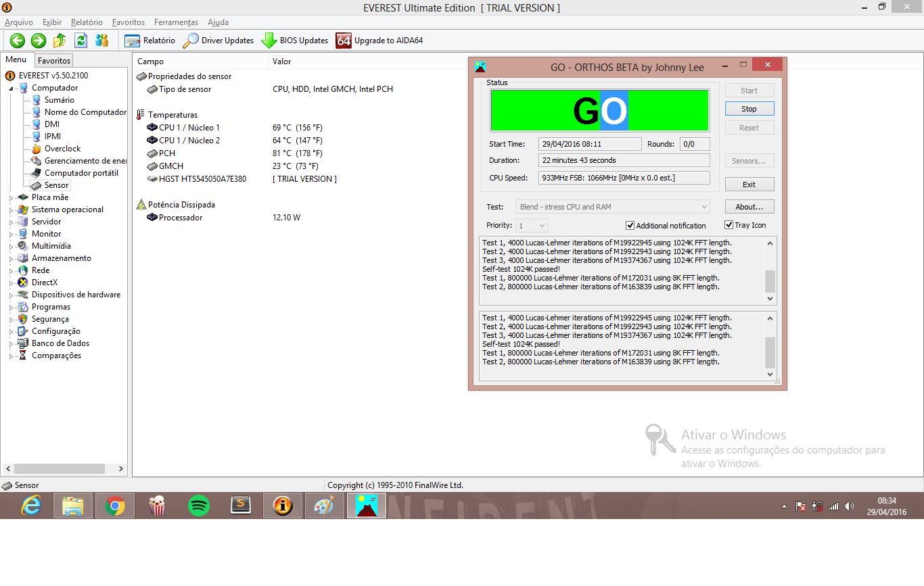This screenshot has height=586, width=924.
Task: Click the green Forward arrow in the toolbar
Action: click(x=39, y=41)
